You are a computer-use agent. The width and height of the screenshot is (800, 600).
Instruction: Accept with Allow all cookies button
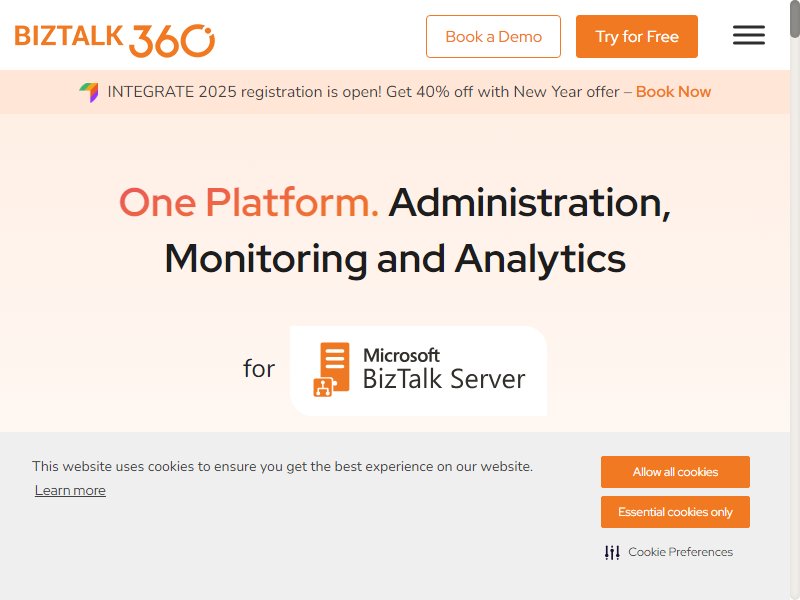tap(675, 472)
